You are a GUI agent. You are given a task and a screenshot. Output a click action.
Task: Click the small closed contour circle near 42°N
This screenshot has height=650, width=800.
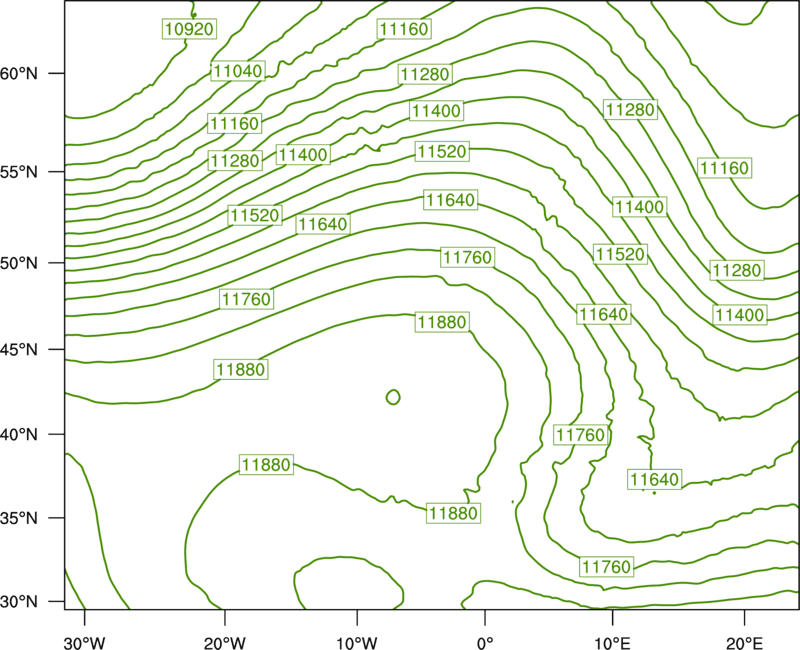(393, 397)
